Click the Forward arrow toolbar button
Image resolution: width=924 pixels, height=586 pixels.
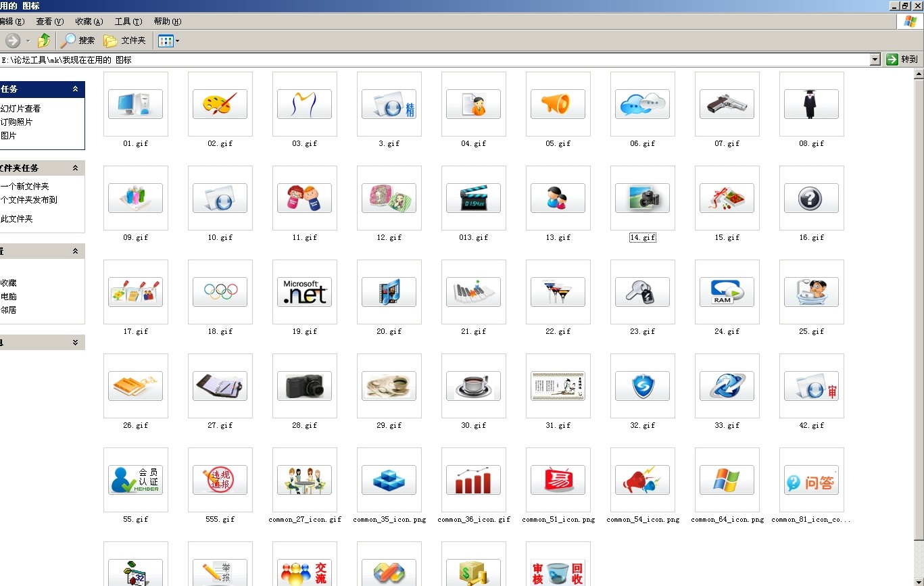pyautogui.click(x=13, y=41)
